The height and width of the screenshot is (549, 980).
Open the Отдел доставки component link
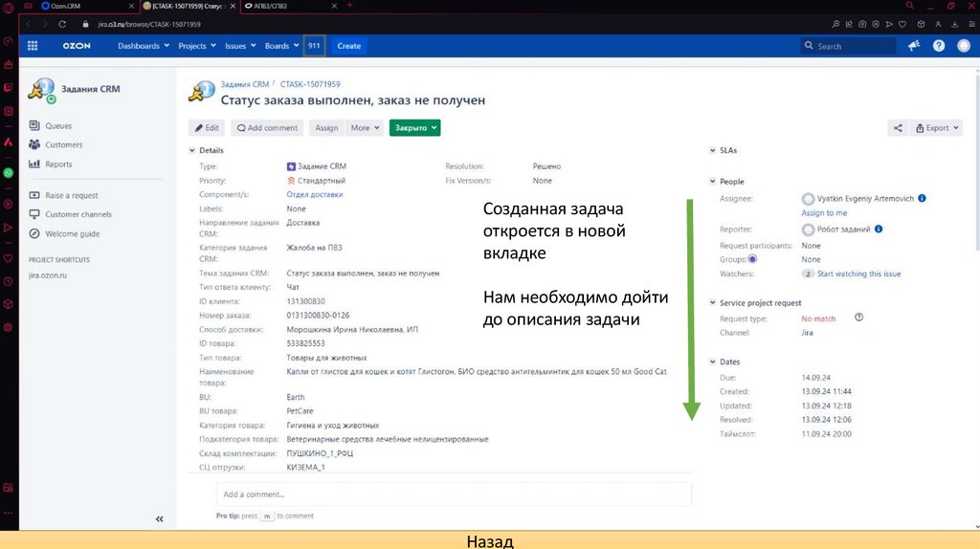pyautogui.click(x=314, y=194)
